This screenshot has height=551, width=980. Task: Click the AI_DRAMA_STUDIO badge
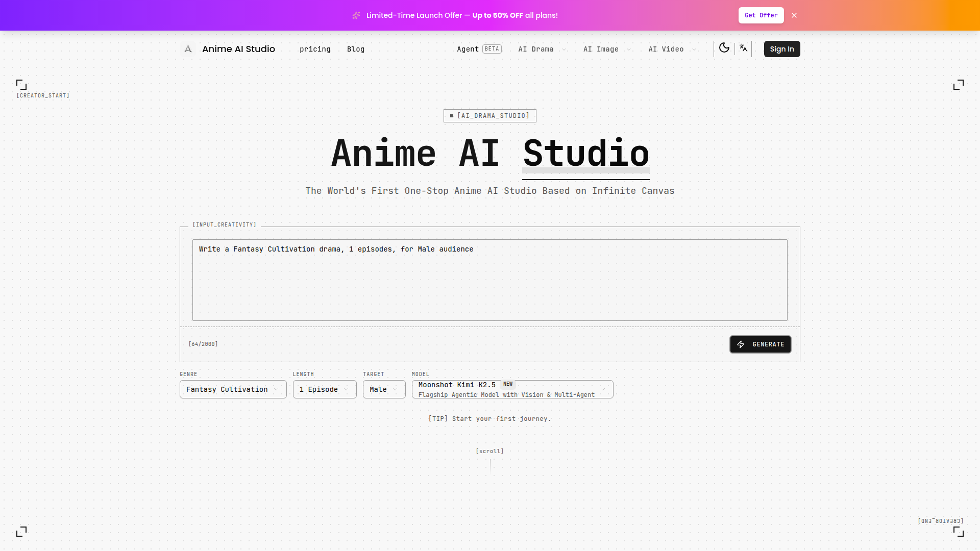pos(489,116)
